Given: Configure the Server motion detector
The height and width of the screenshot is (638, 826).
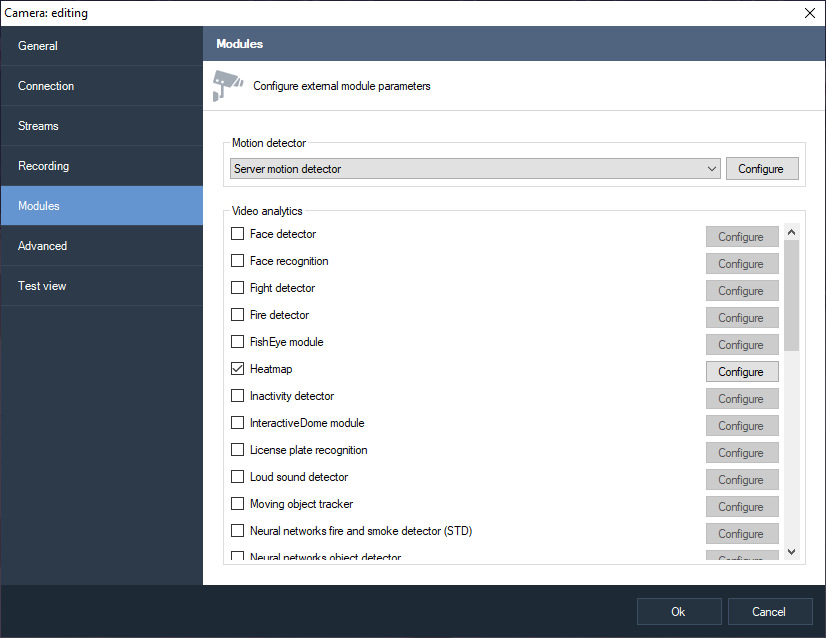Looking at the screenshot, I should 761,169.
